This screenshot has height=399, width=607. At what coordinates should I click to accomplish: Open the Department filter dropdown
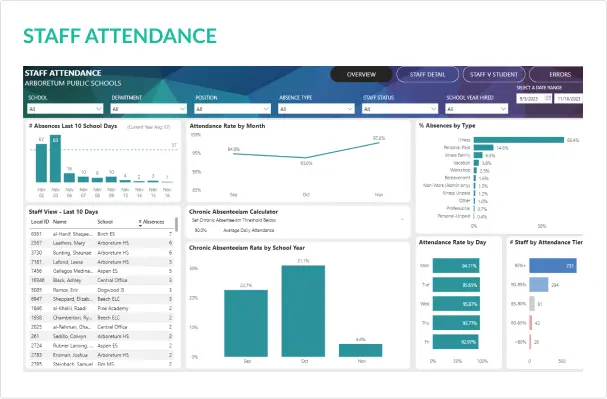click(x=149, y=109)
